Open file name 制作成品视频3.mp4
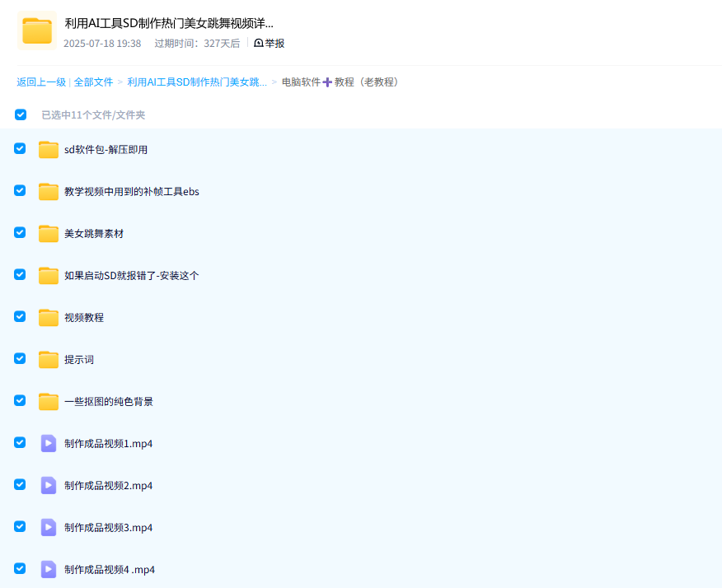 109,527
